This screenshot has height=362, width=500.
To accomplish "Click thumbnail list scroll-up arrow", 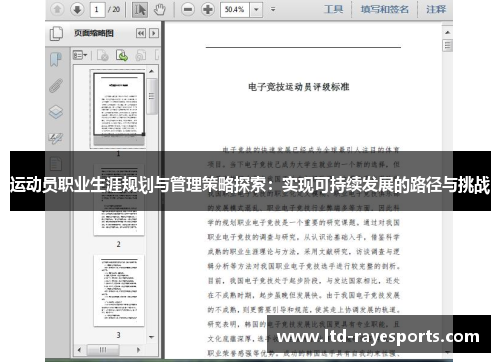I will [x=151, y=71].
